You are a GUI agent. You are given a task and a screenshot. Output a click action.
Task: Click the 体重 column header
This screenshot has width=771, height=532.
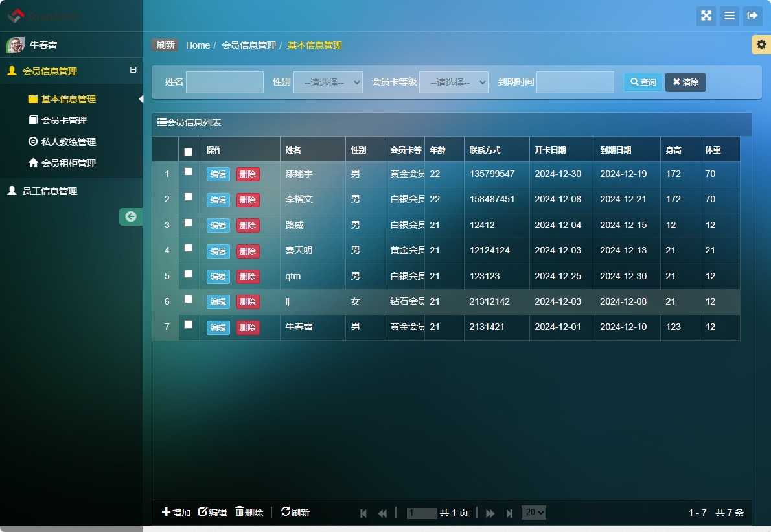coord(720,150)
